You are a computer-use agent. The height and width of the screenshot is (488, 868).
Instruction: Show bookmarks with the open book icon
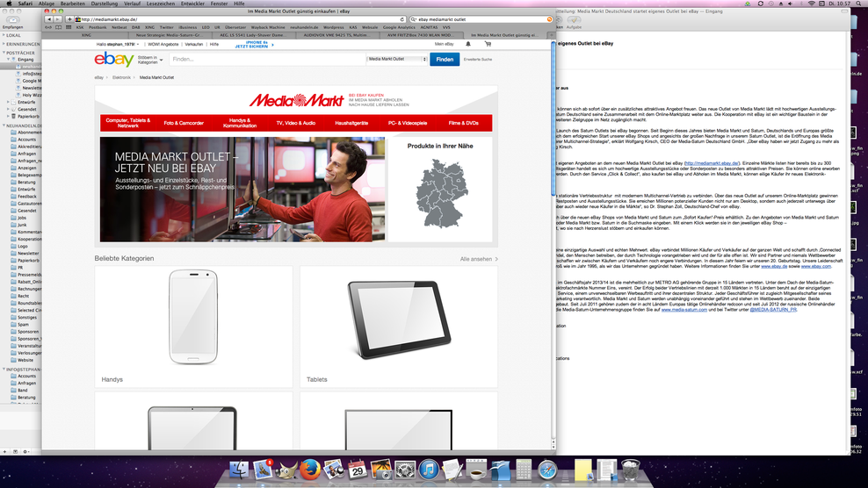(x=59, y=27)
